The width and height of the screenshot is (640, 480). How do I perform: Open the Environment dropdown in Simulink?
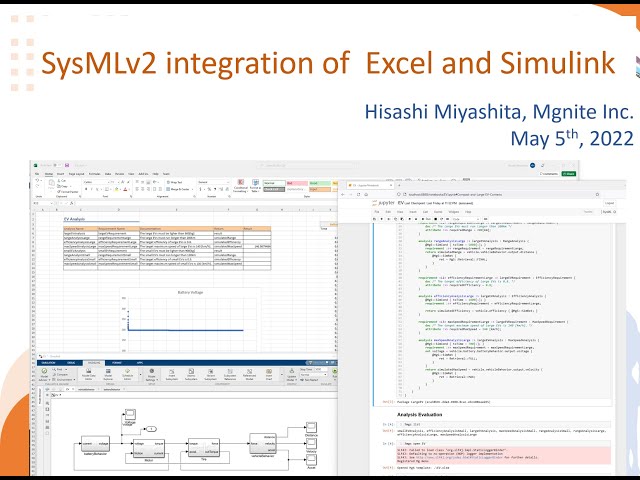point(64,380)
